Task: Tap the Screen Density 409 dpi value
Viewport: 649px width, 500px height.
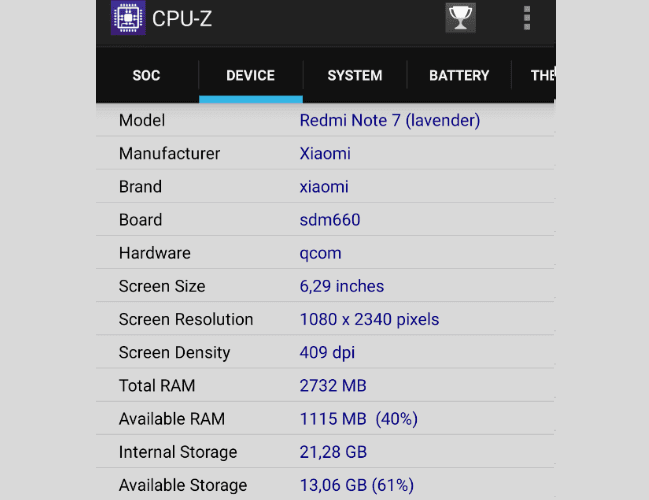Action: click(x=327, y=353)
